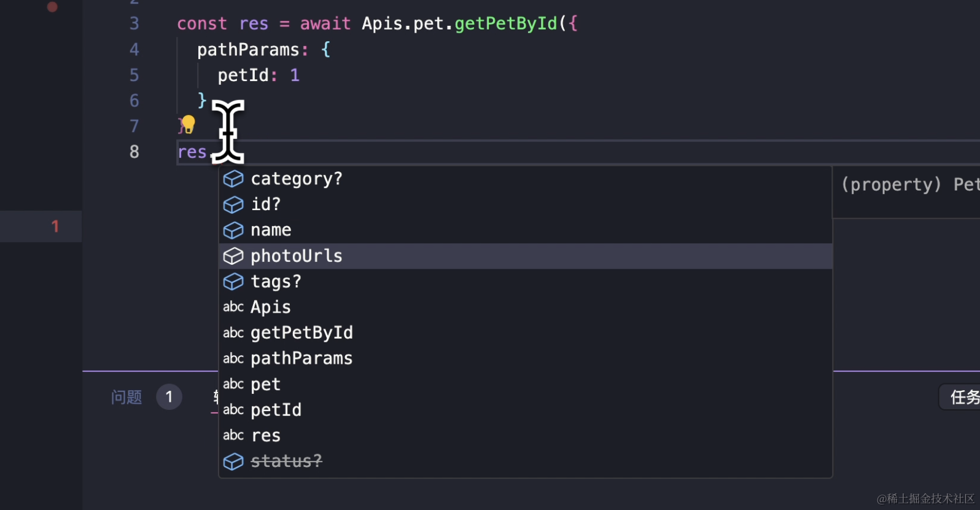
Task: Pick the pathParams suggestion
Action: [301, 359]
